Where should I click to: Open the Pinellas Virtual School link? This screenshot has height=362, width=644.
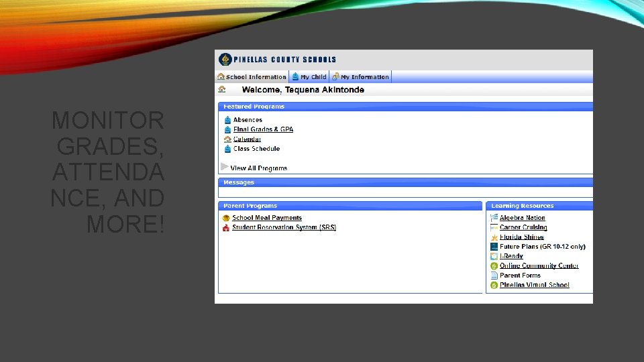coord(535,285)
